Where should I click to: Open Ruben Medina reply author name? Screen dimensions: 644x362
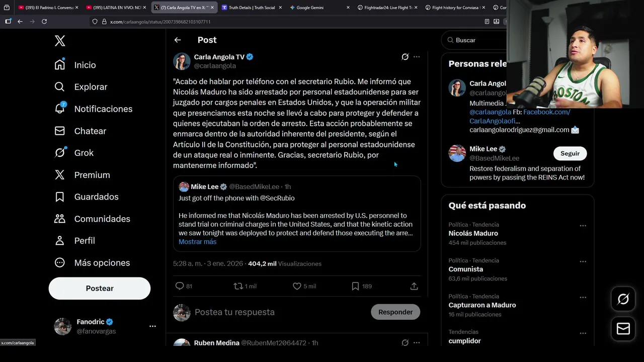pyautogui.click(x=216, y=343)
